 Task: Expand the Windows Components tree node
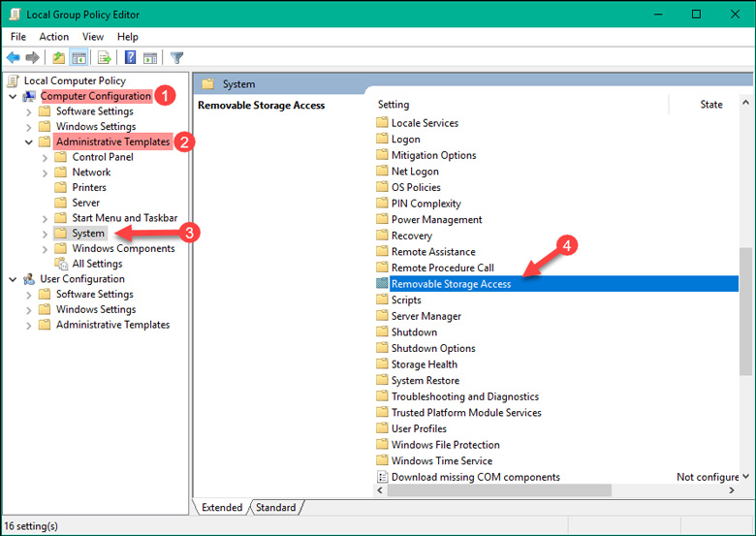point(46,248)
